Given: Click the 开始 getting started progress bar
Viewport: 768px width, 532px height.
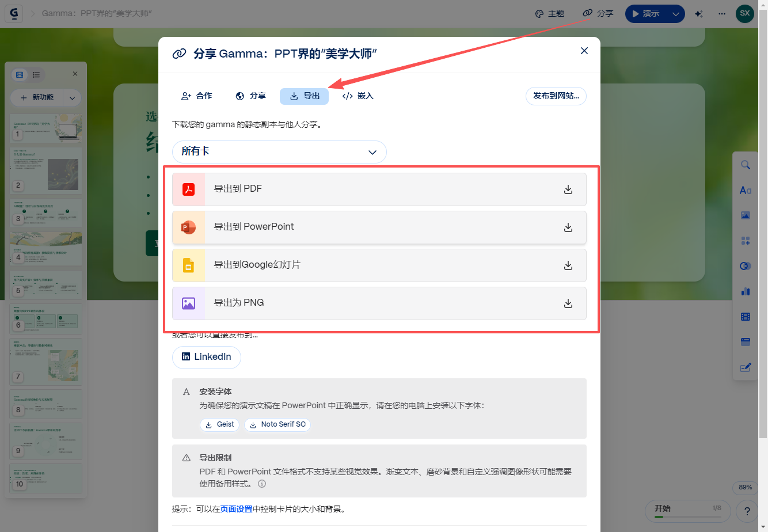Looking at the screenshot, I should [688, 511].
